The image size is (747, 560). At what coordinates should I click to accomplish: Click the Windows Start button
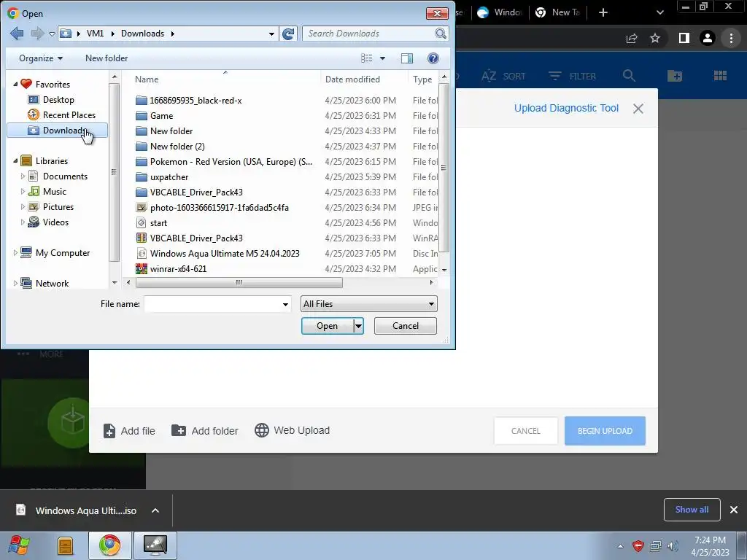click(x=19, y=545)
